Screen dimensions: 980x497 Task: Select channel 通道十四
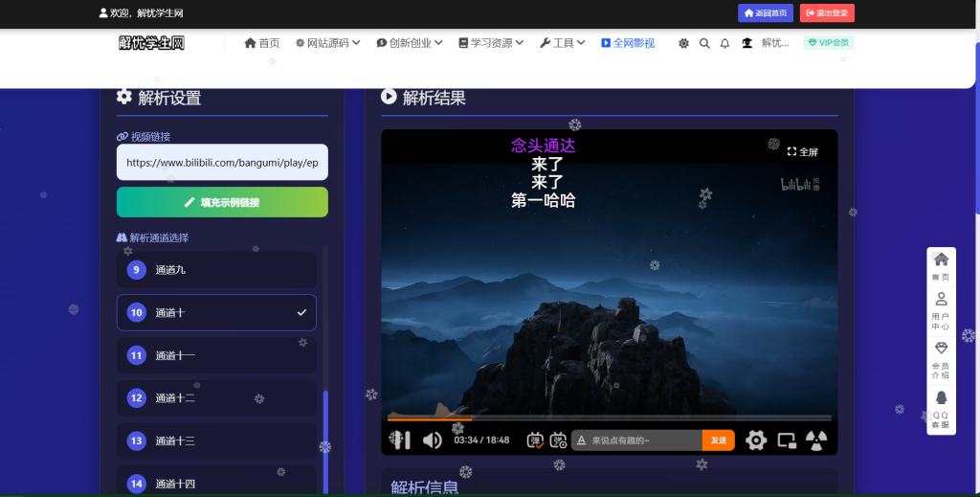pos(216,482)
